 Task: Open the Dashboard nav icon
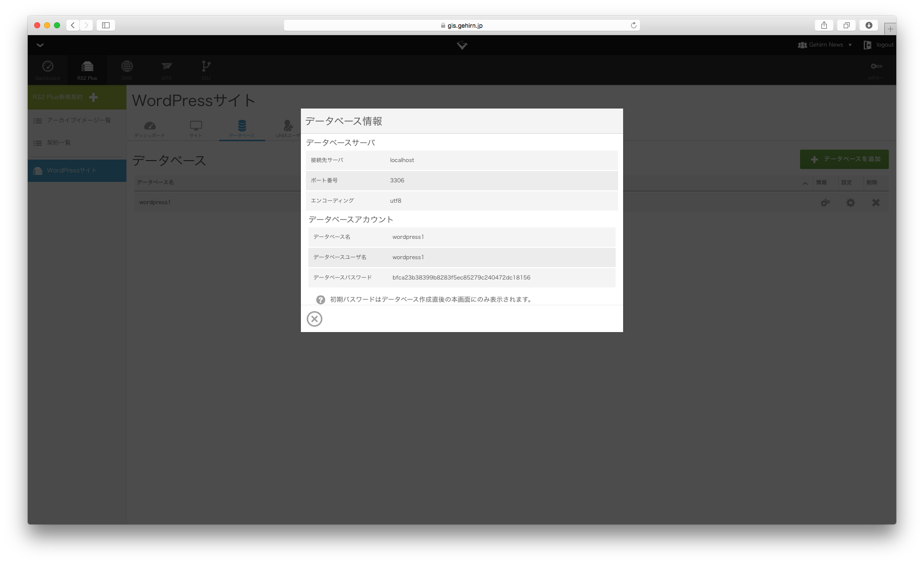[48, 70]
